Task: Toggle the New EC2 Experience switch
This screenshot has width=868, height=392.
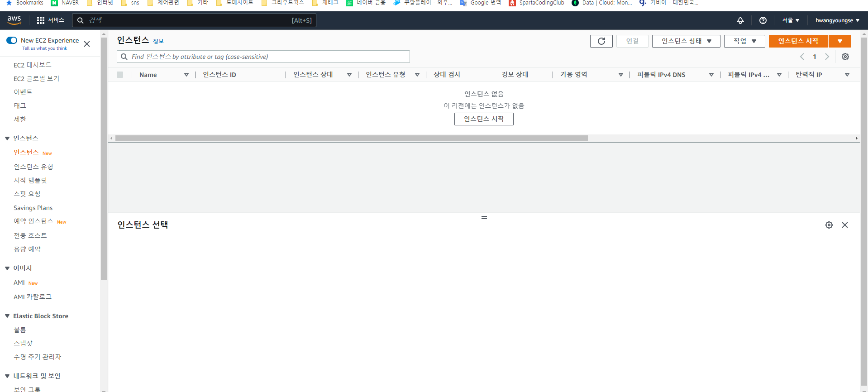Action: pyautogui.click(x=12, y=40)
